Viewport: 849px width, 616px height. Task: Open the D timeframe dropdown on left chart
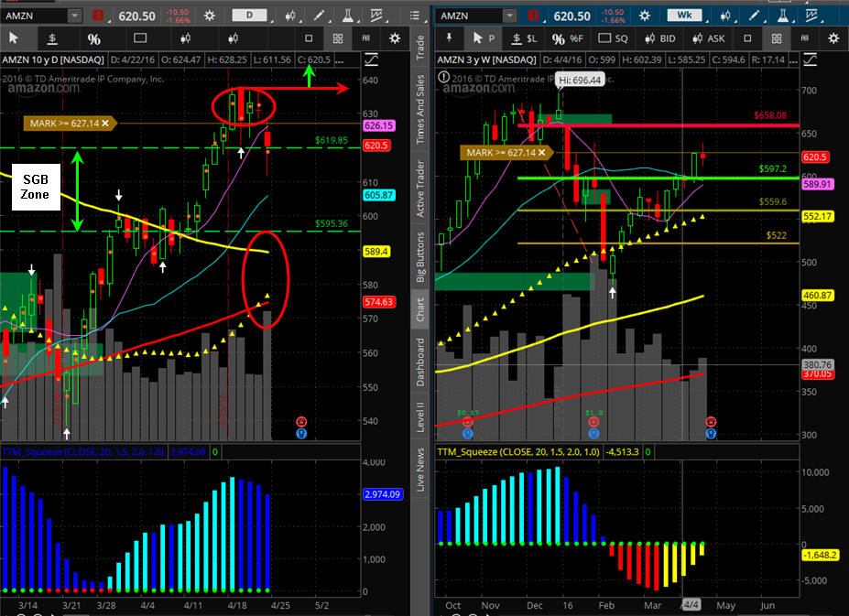coord(250,16)
